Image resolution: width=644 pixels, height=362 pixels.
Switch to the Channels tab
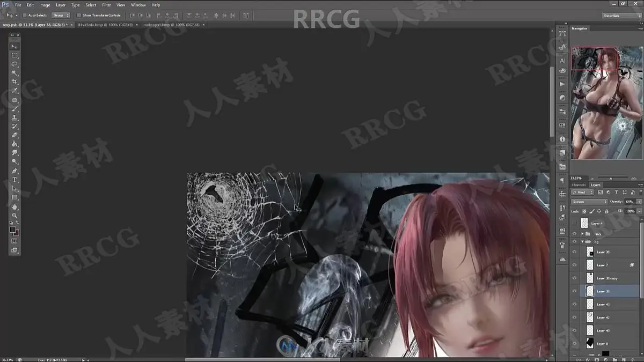(x=579, y=184)
